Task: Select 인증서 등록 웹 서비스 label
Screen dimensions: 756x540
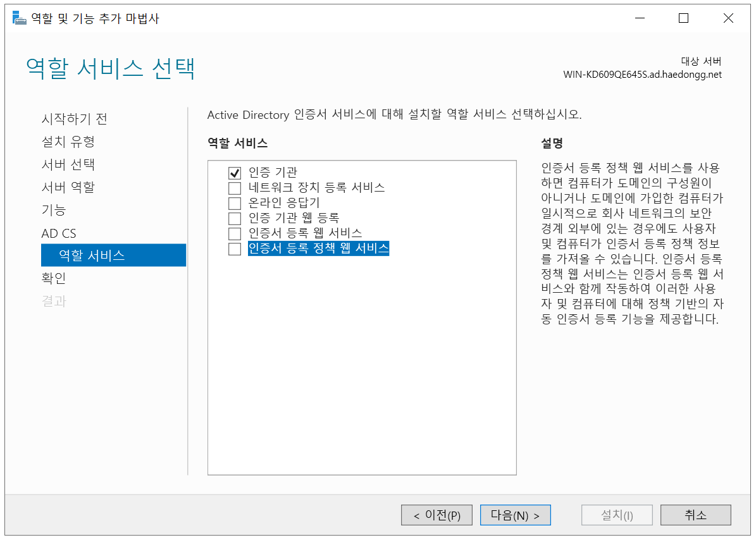Action: click(x=305, y=233)
